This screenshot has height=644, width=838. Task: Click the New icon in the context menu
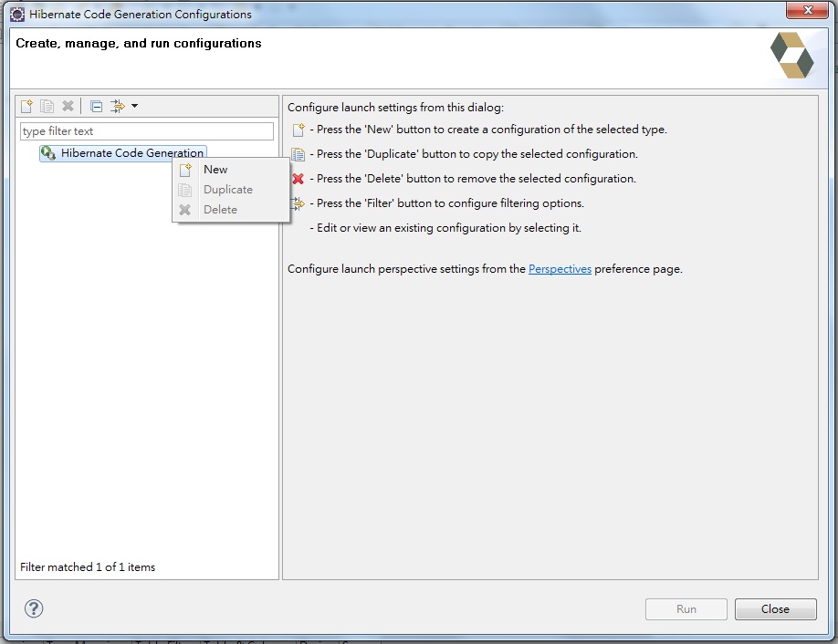[185, 170]
